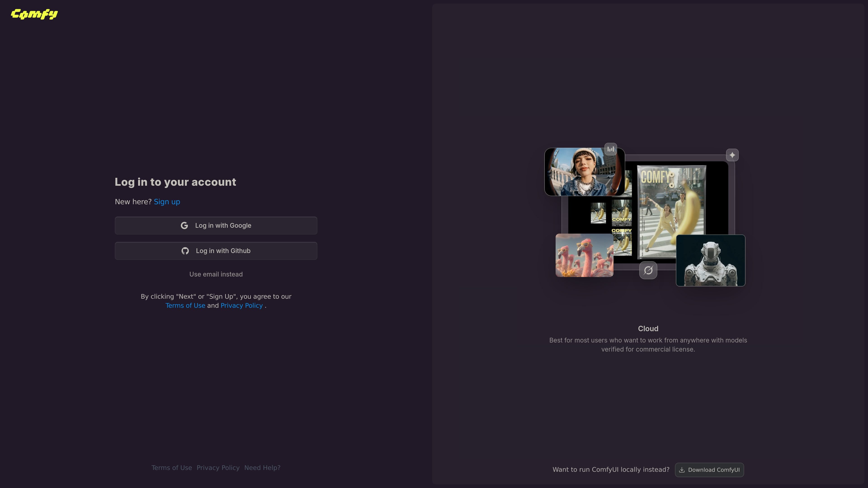Screen dimensions: 868x488
Task: Open footer Terms of Use link
Action: 172,468
